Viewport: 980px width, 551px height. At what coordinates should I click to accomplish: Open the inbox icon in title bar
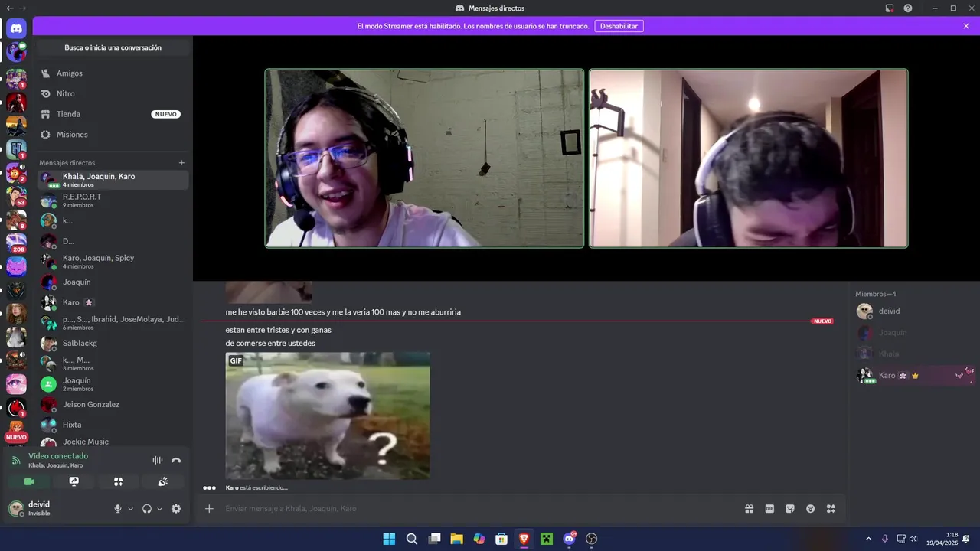[x=890, y=8]
